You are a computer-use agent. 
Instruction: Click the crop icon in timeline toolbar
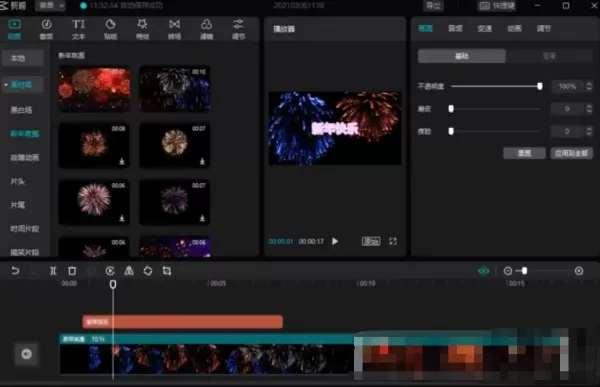pos(167,271)
